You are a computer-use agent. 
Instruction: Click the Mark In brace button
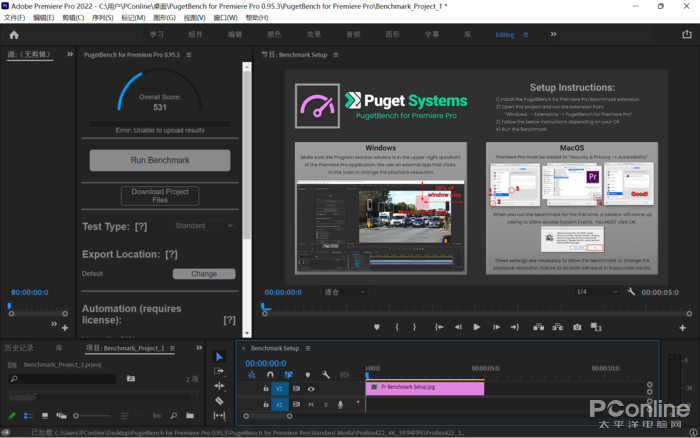tap(396, 327)
